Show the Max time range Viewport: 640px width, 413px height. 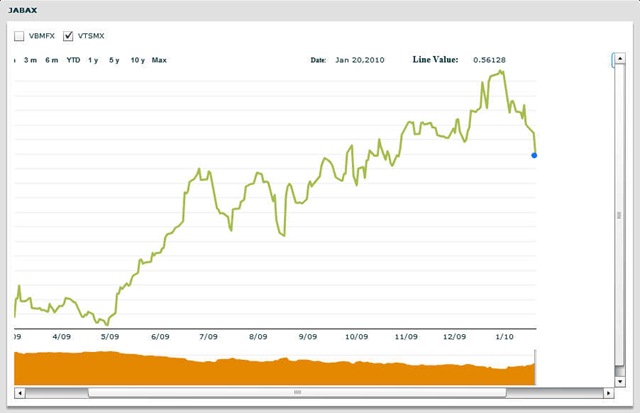point(159,60)
